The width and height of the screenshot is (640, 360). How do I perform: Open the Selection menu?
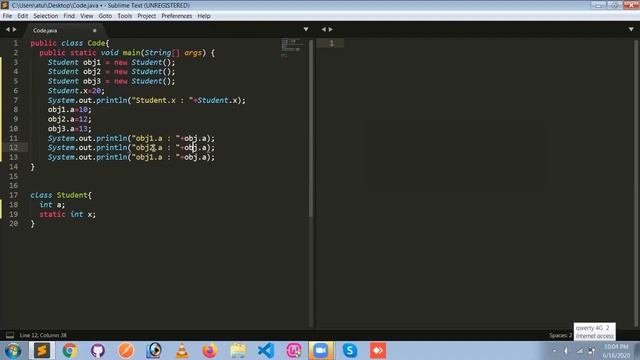[45, 16]
